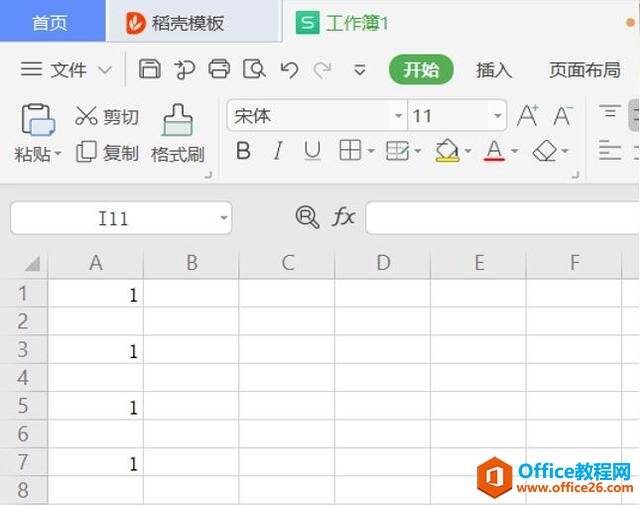640x505 pixels.
Task: Toggle Bold formatting
Action: [243, 151]
